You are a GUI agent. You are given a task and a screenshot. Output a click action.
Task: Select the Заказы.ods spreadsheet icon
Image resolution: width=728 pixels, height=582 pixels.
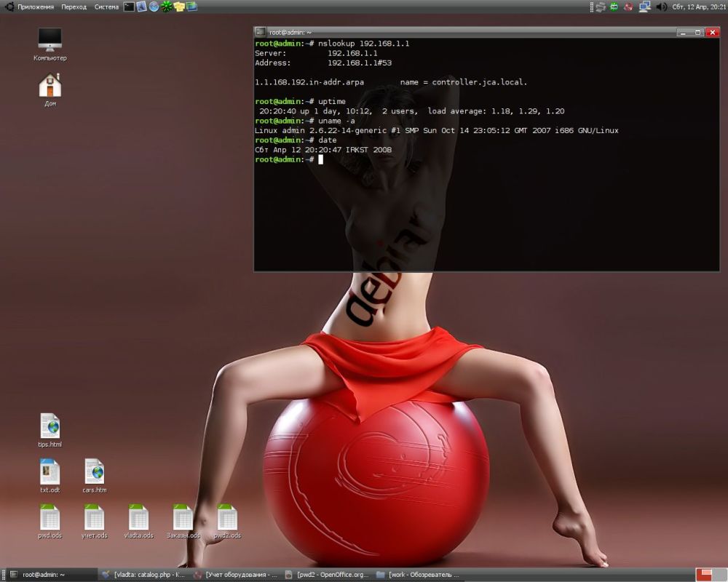click(183, 521)
